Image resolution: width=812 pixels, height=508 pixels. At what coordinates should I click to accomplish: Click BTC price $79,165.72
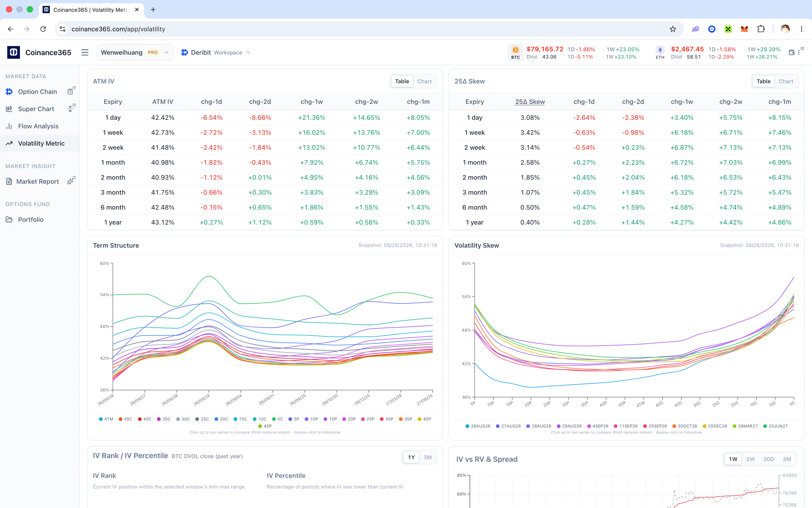[x=545, y=49]
